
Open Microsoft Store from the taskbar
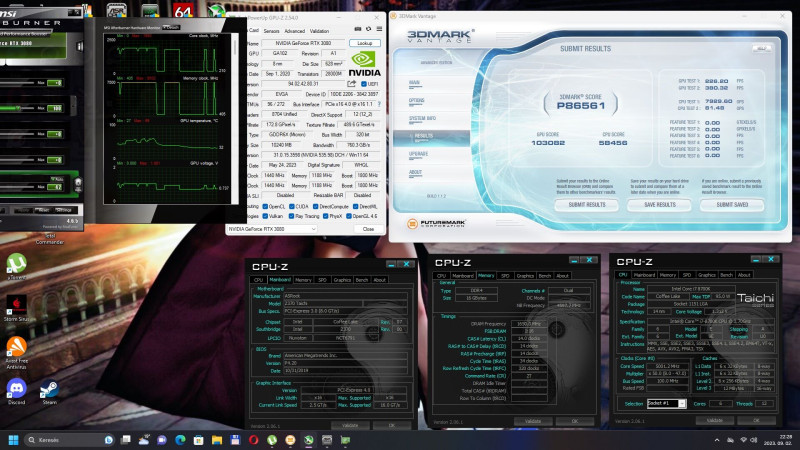198,440
